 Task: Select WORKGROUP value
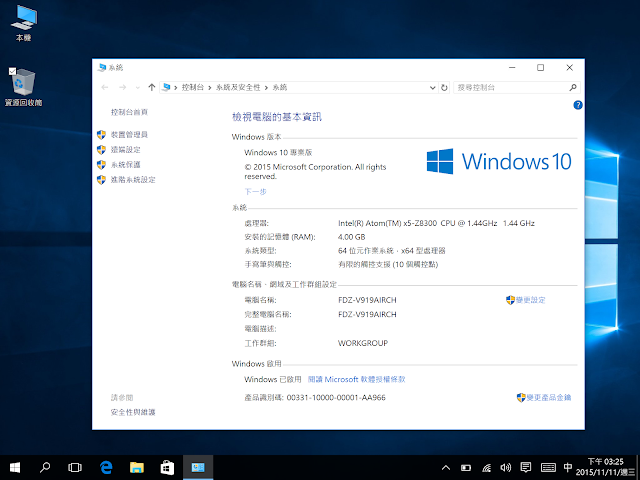[363, 343]
